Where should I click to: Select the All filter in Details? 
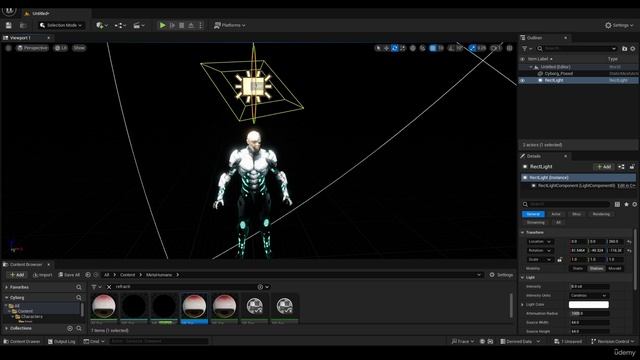coord(558,222)
